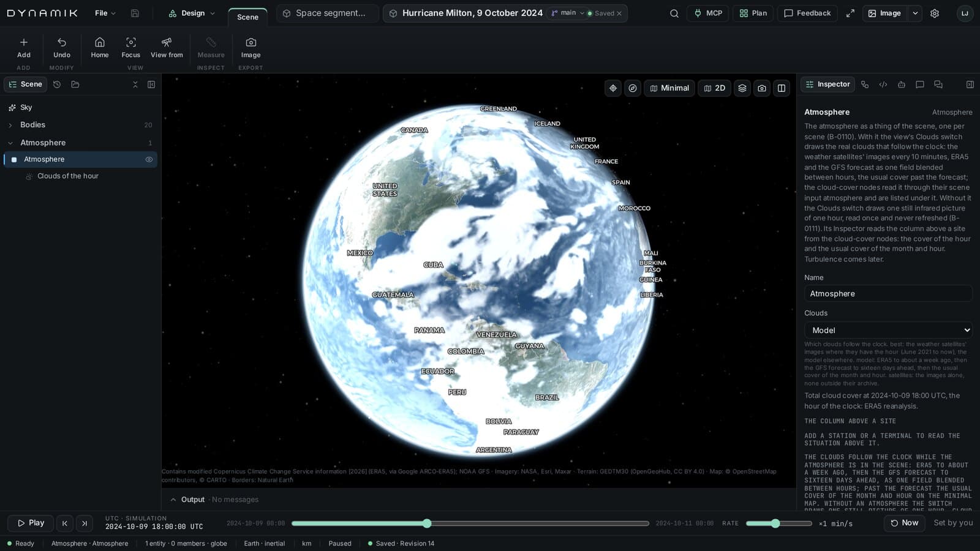The height and width of the screenshot is (551, 980).
Task: Click the folder icon in Scene panel
Action: (75, 84)
